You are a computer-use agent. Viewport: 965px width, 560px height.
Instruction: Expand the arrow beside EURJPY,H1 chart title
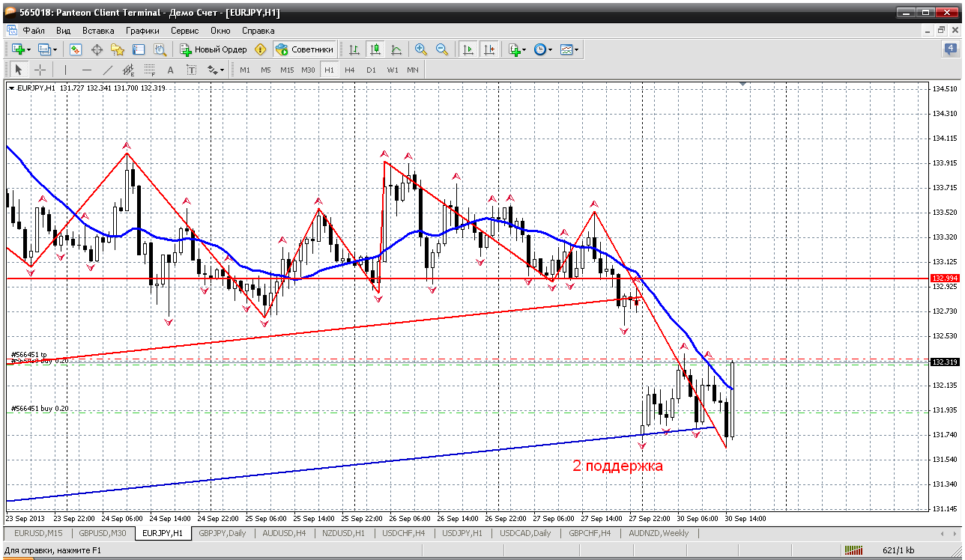[11, 88]
